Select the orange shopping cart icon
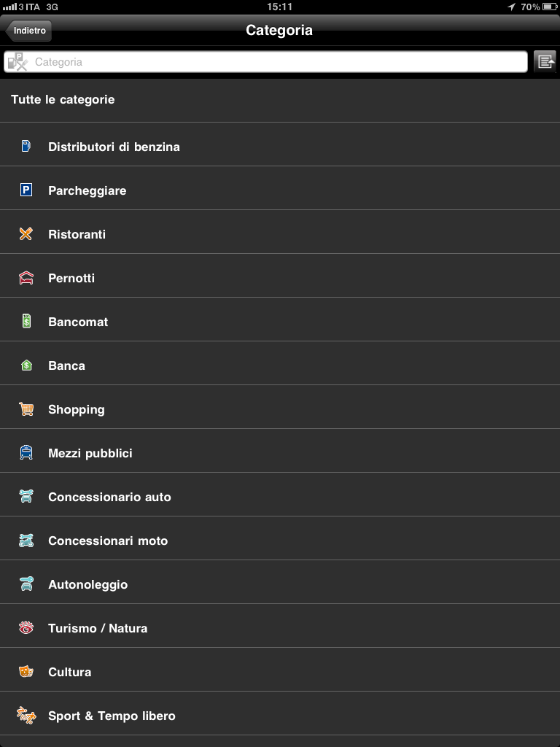Screen dimensions: 560x747 click(26, 409)
